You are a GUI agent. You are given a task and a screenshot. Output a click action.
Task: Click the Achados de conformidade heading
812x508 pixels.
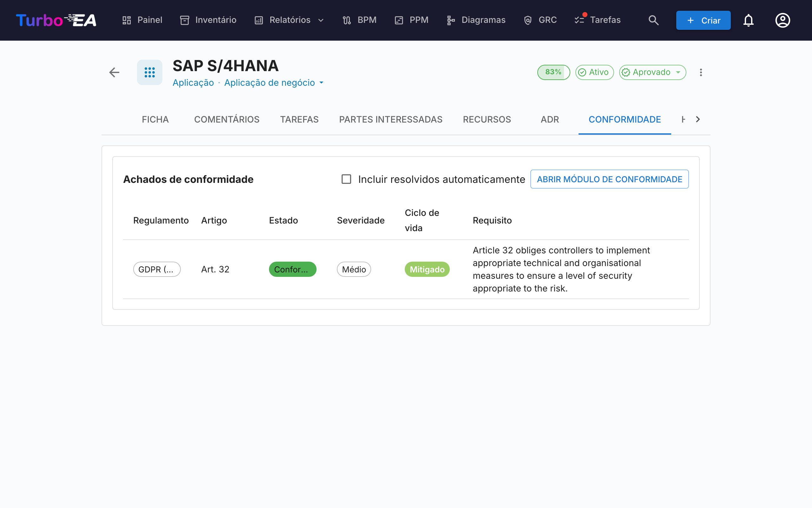[188, 179]
